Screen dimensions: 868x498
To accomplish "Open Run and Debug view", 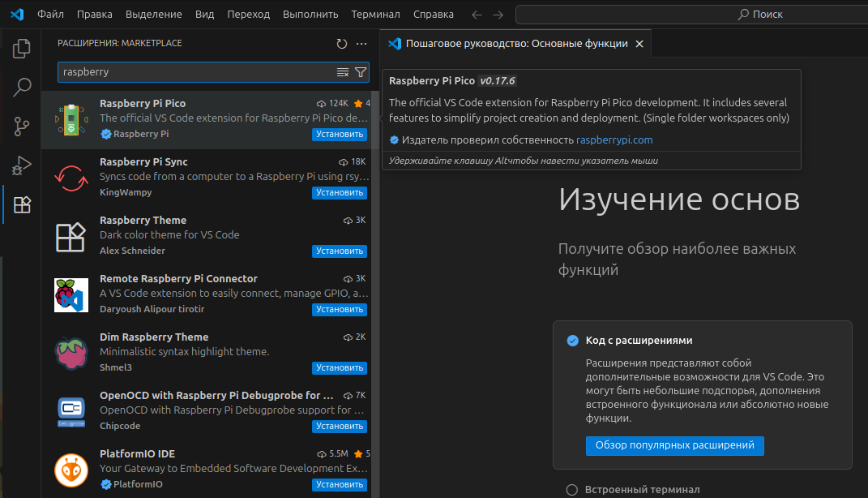I will [22, 165].
